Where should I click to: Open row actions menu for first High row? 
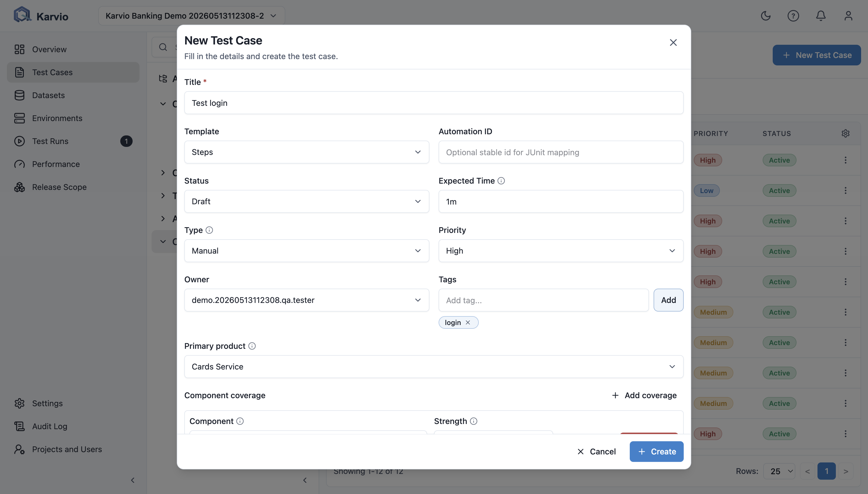pyautogui.click(x=845, y=160)
